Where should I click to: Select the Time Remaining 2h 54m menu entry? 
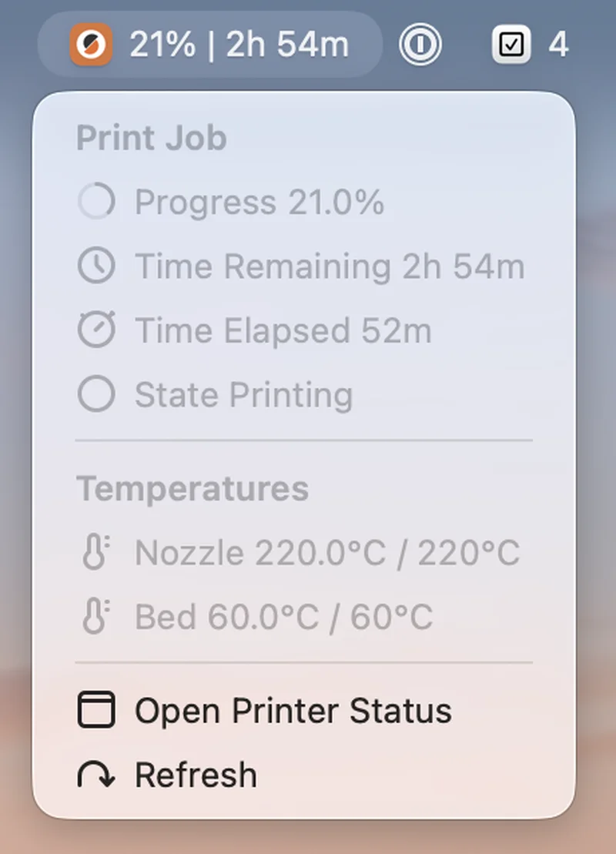click(x=330, y=266)
